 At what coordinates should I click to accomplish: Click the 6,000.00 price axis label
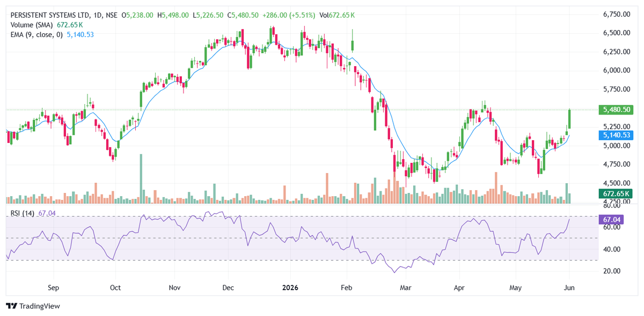click(616, 70)
